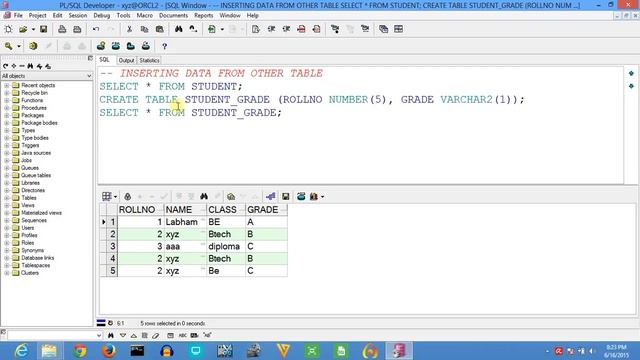
Task: Click the purple export arrow icon in grid toolbar
Action: pos(270,196)
